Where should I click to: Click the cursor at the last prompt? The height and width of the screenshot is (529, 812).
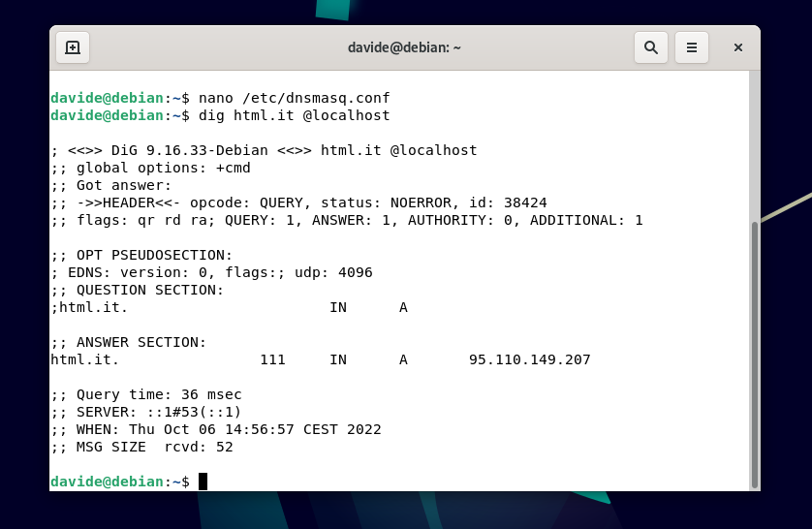tap(203, 482)
